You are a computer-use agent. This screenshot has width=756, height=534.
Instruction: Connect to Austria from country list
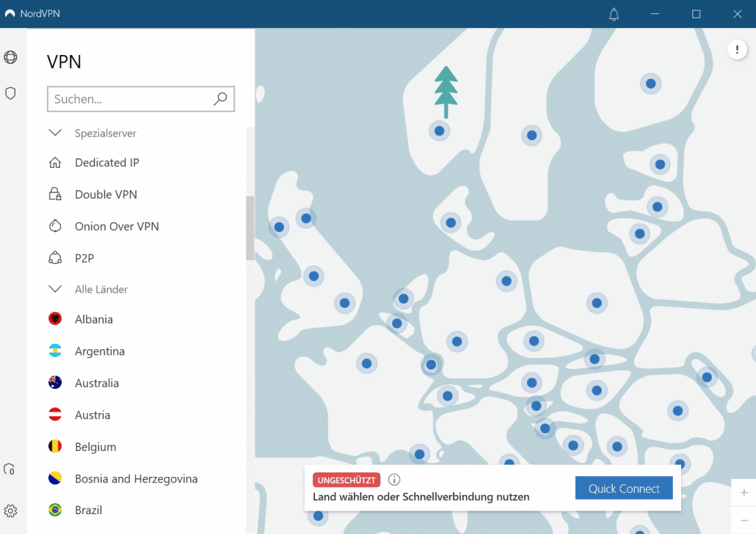pos(92,415)
